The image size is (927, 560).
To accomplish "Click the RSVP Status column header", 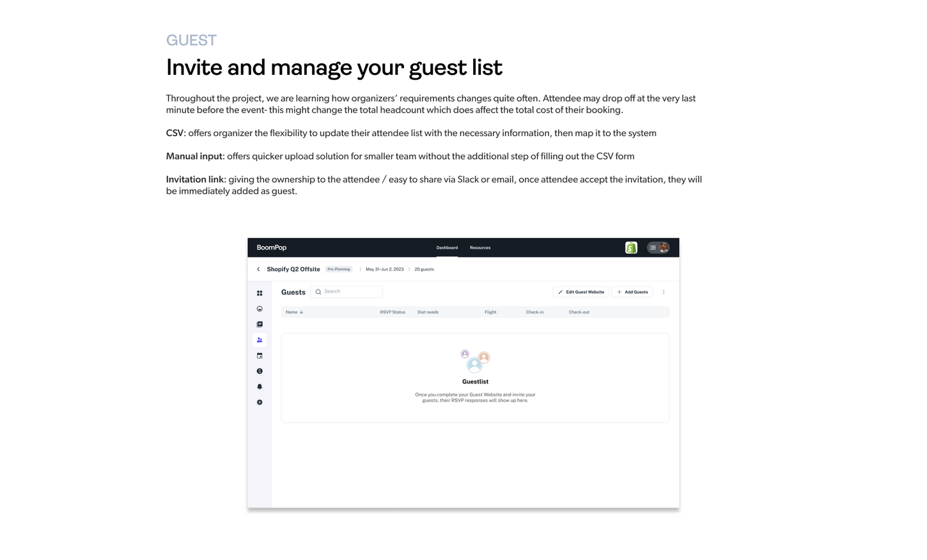I will (x=393, y=312).
